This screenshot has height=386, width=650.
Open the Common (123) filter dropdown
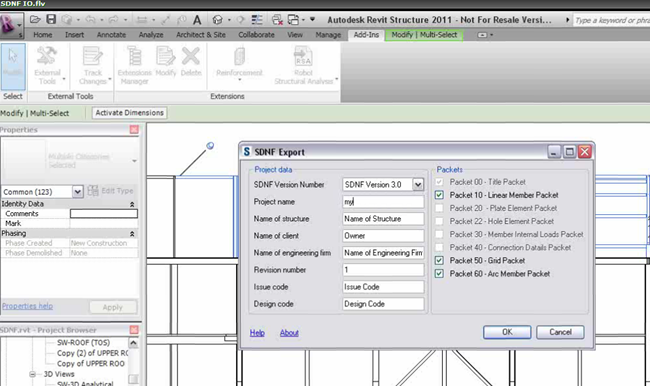pyautogui.click(x=78, y=192)
